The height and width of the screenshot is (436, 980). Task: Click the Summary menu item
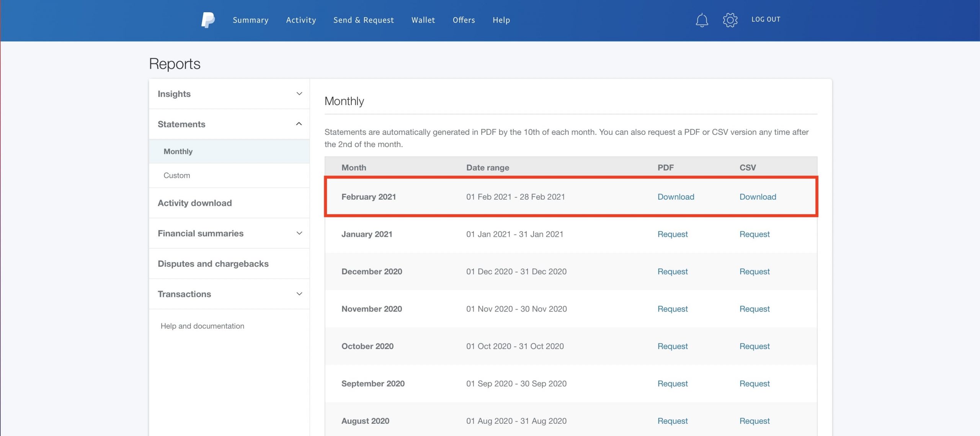pyautogui.click(x=250, y=20)
